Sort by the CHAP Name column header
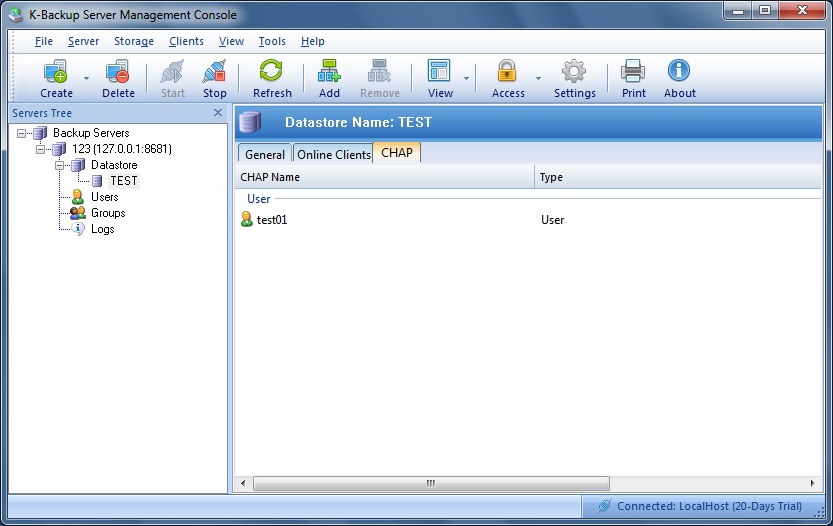The width and height of the screenshot is (833, 526). (x=384, y=177)
